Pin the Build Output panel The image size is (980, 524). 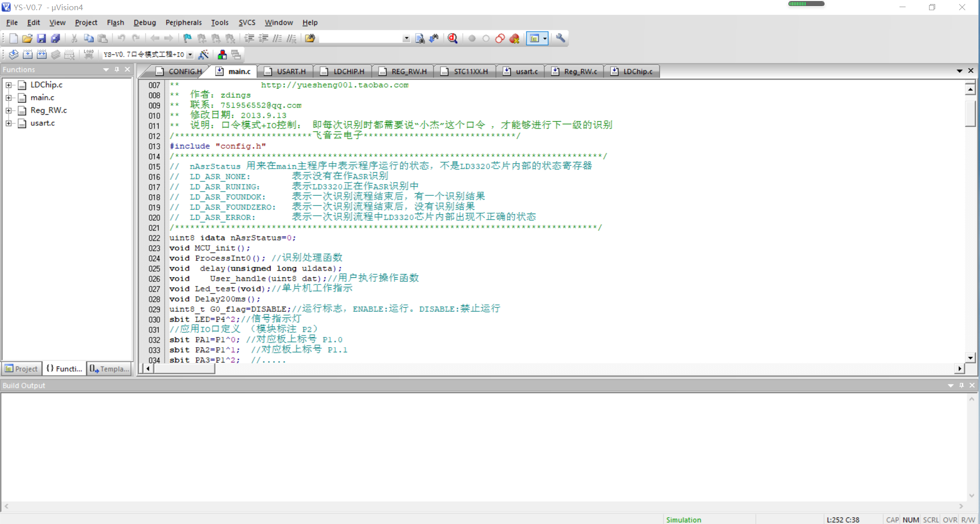[x=962, y=385]
